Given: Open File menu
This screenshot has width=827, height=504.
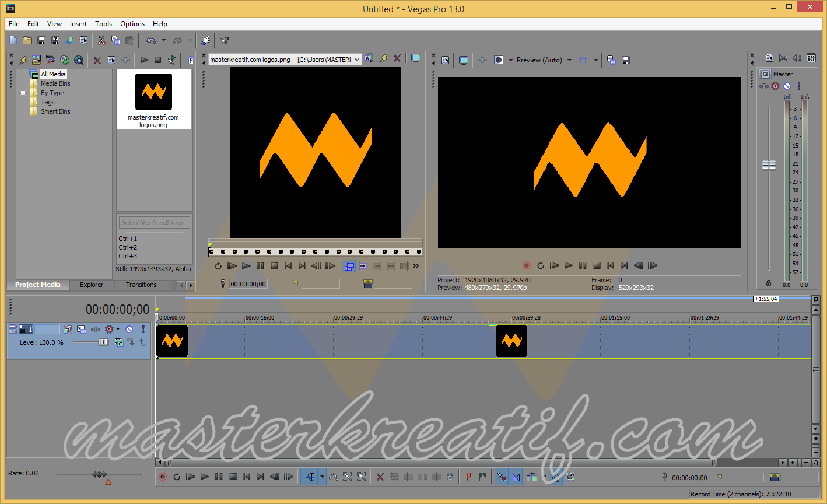Looking at the screenshot, I should [14, 24].
